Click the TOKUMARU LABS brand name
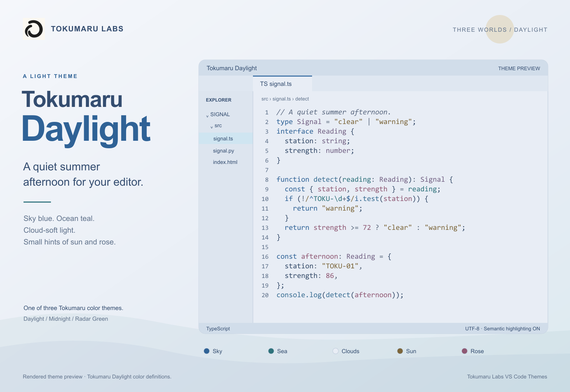This screenshot has width=570, height=392. coord(87,29)
